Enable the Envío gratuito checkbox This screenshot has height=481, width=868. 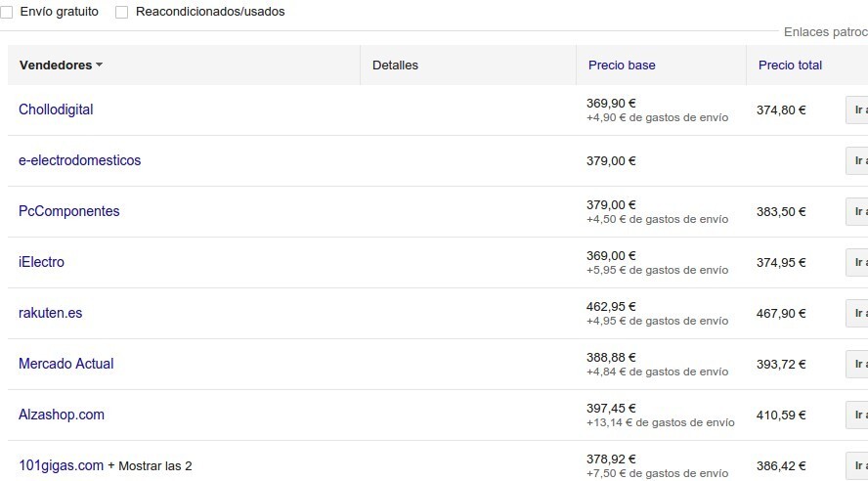[x=7, y=12]
